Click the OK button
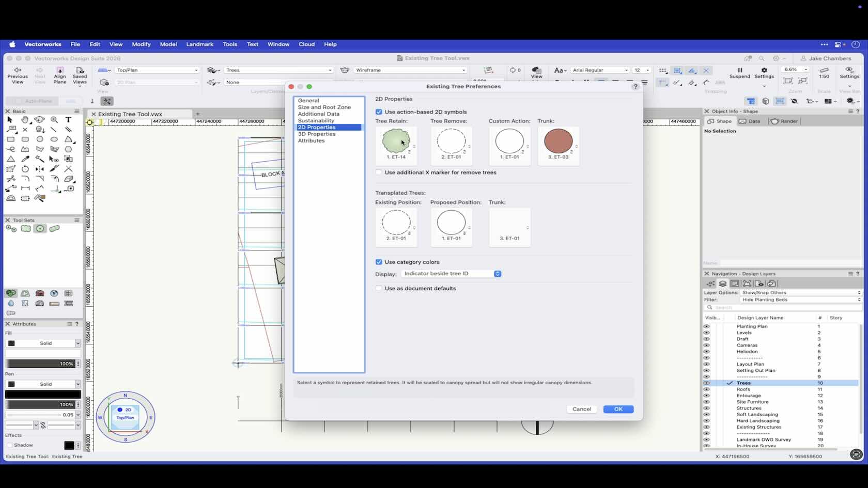This screenshot has height=488, width=868. (618, 409)
